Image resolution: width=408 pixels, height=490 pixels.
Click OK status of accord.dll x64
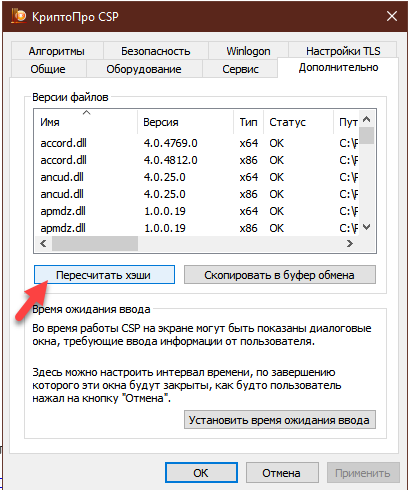tap(276, 143)
